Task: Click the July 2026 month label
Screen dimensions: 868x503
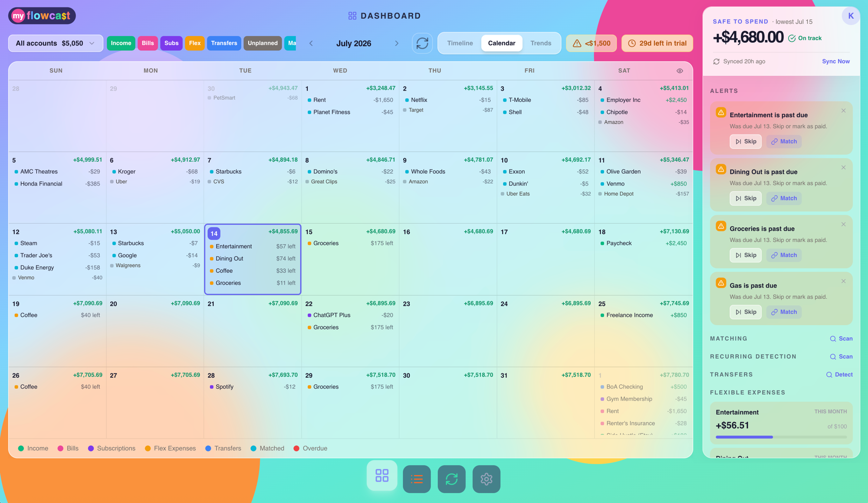Action: click(354, 43)
